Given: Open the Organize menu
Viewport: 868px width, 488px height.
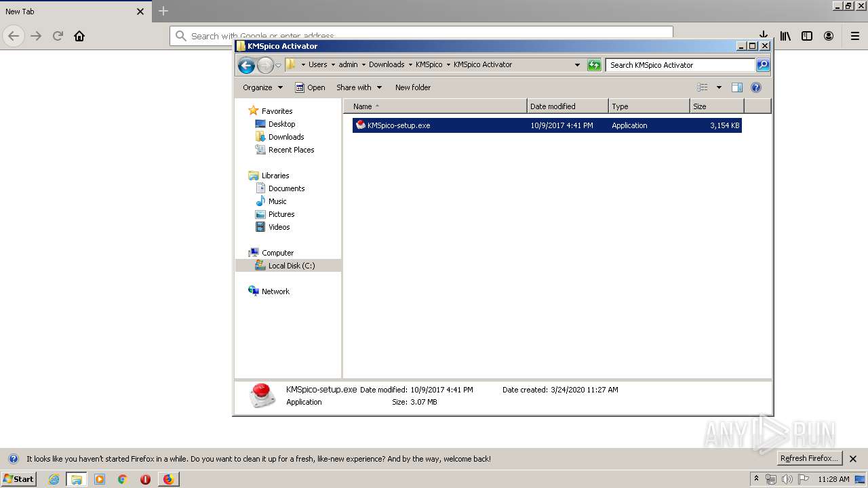Looking at the screenshot, I should [x=263, y=87].
